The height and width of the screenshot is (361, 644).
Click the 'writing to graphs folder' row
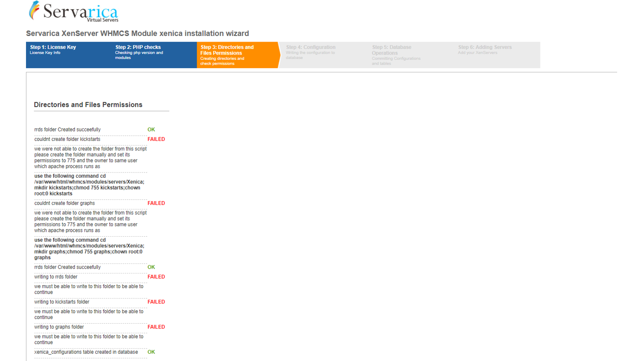coord(59,327)
